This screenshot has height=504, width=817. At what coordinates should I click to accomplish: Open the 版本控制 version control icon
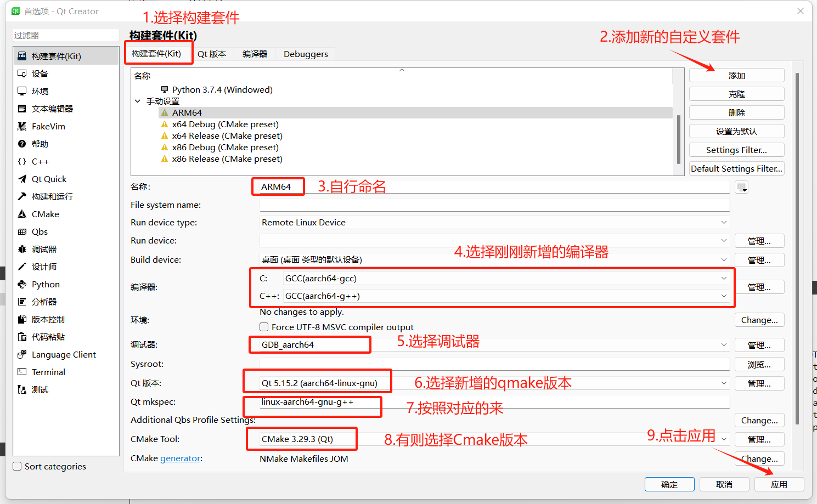click(22, 319)
